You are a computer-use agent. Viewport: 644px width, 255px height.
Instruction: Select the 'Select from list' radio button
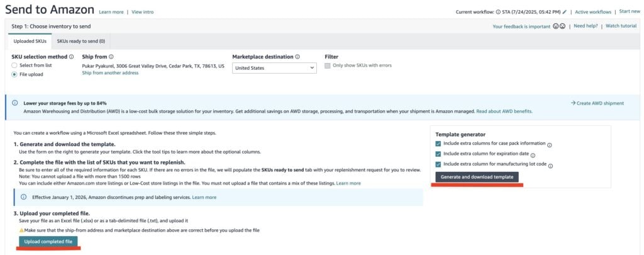tap(15, 65)
